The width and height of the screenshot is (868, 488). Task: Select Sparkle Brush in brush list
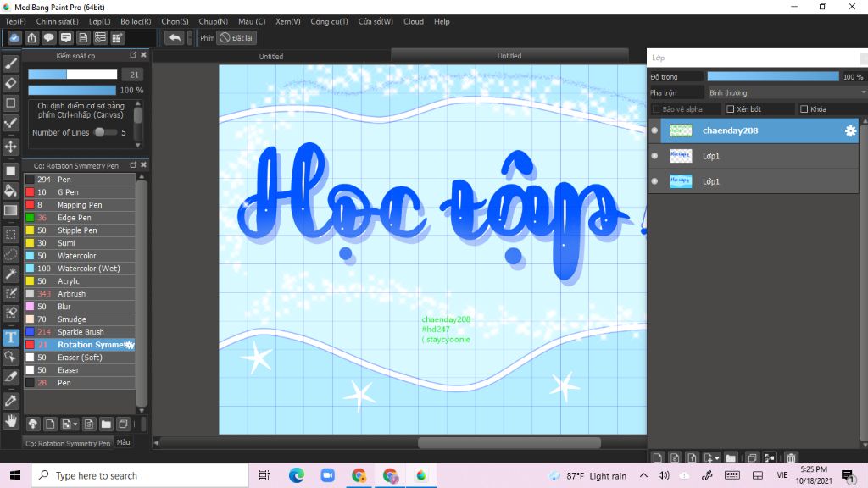(x=80, y=332)
